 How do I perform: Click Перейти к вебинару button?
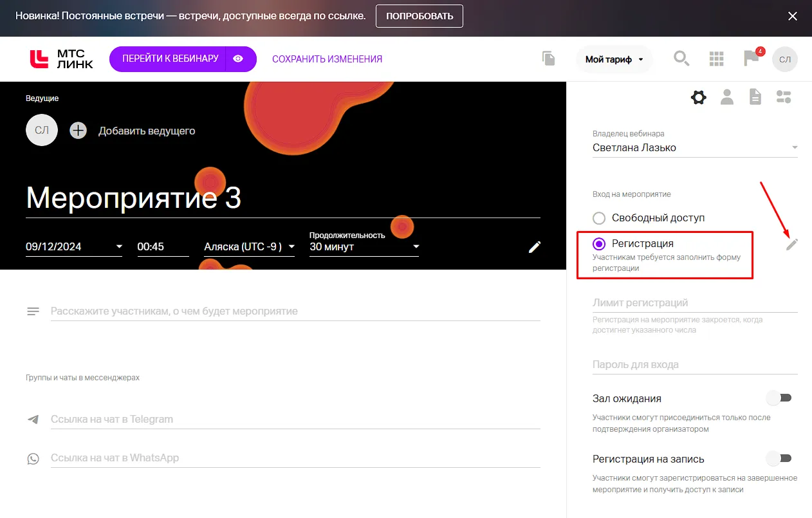pos(171,59)
